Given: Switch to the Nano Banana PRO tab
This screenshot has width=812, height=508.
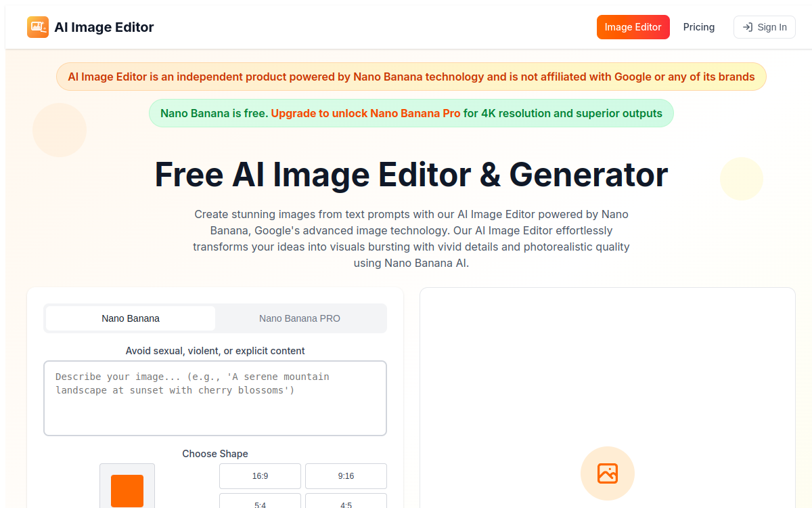Looking at the screenshot, I should [x=300, y=318].
